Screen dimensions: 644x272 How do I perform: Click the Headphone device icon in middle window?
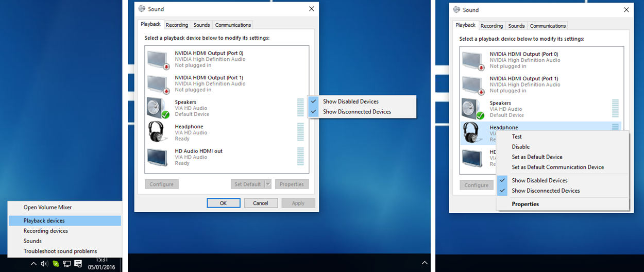click(158, 132)
